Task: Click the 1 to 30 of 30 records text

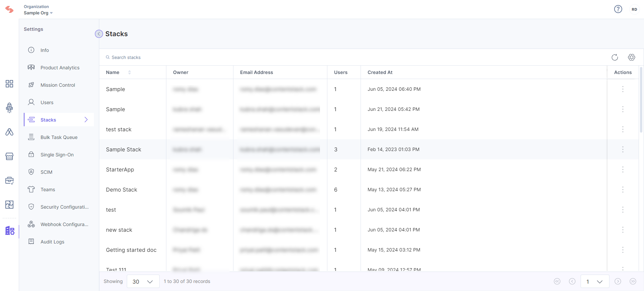Action: pos(187,281)
